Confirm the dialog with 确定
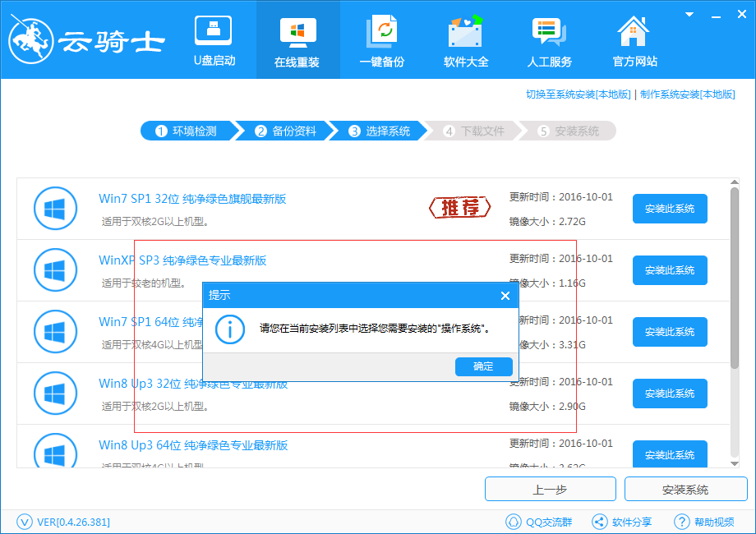The width and height of the screenshot is (756, 534). [483, 366]
